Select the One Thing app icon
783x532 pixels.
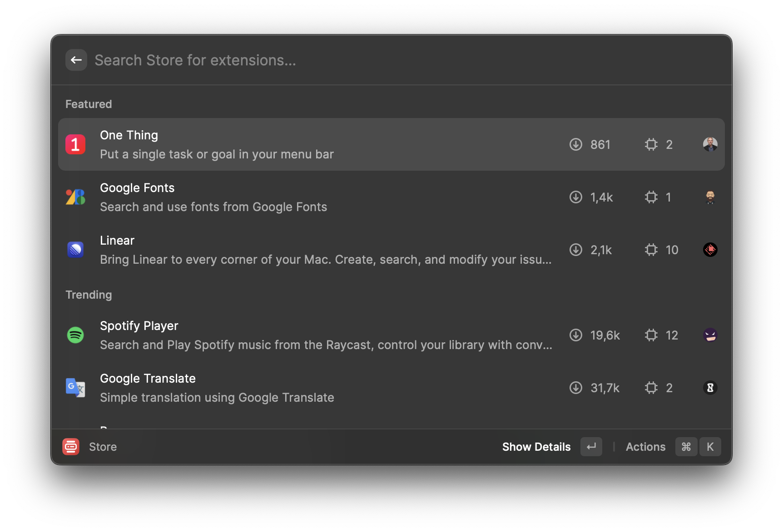(x=75, y=144)
